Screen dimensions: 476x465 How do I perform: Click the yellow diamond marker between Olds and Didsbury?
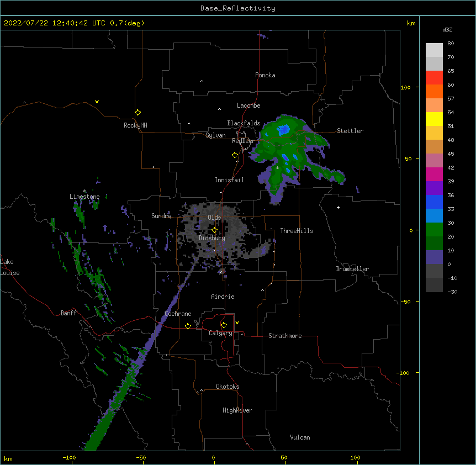coord(214,230)
